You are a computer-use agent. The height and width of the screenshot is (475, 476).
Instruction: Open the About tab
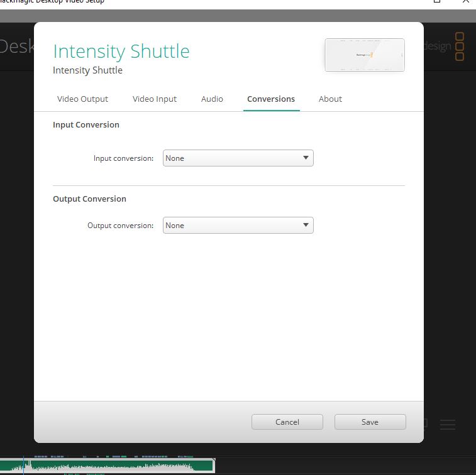click(x=330, y=99)
